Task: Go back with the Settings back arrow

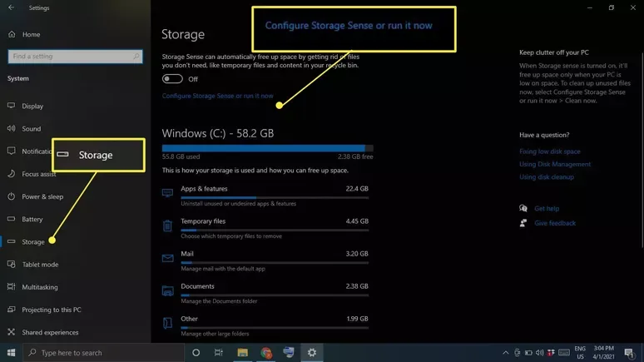Action: [11, 7]
